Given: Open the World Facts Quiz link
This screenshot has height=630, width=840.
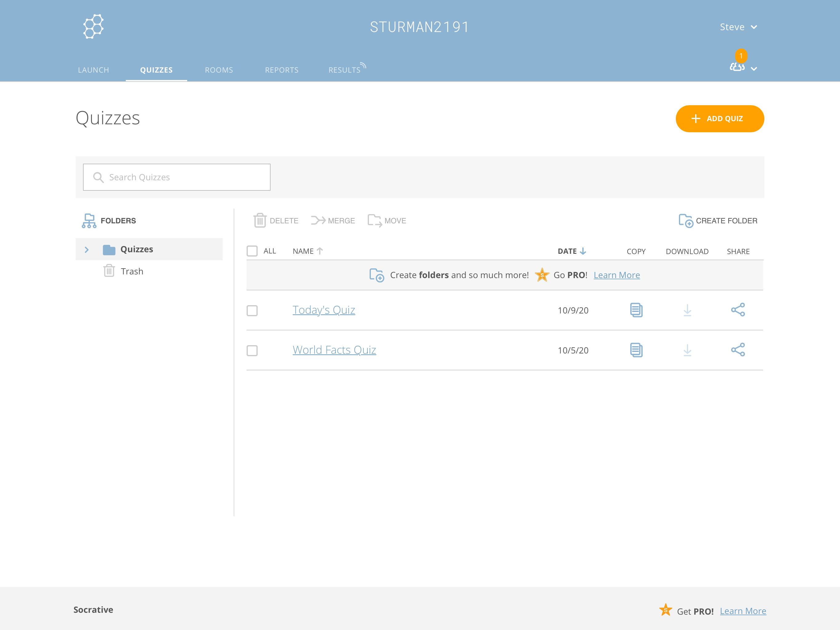Looking at the screenshot, I should [334, 349].
